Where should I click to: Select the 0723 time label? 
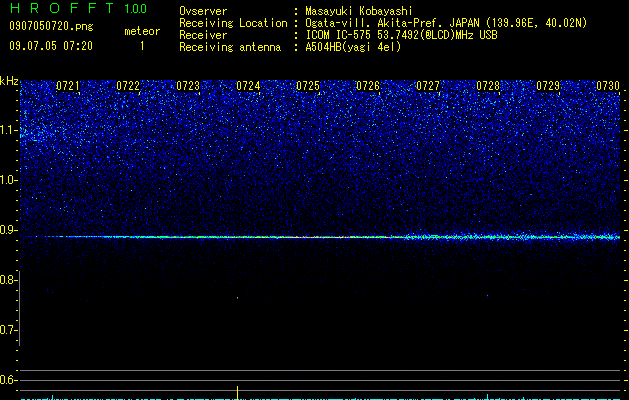(188, 86)
